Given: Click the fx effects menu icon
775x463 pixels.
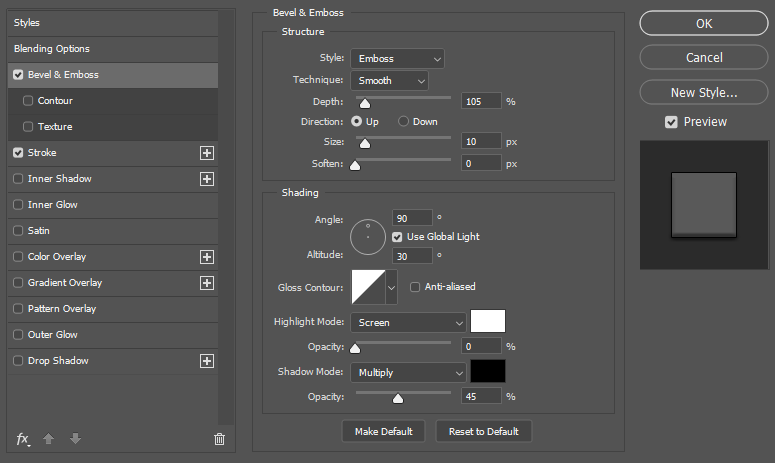Looking at the screenshot, I should coord(23,439).
